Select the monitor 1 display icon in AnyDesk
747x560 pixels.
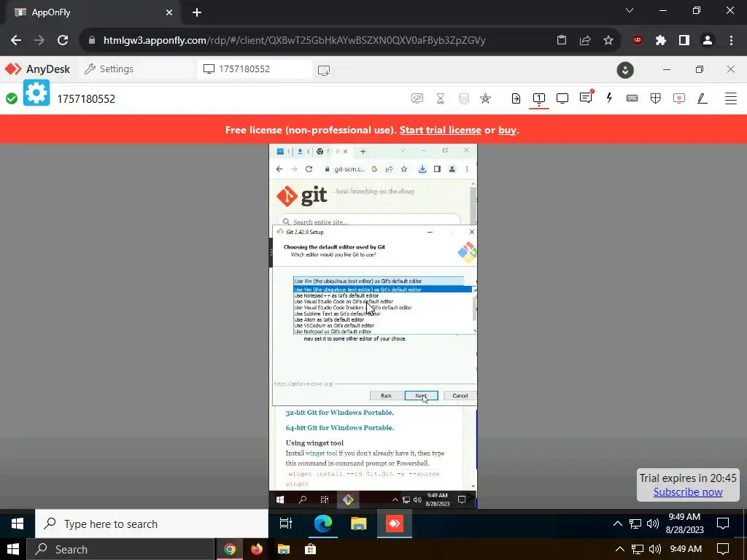539,98
